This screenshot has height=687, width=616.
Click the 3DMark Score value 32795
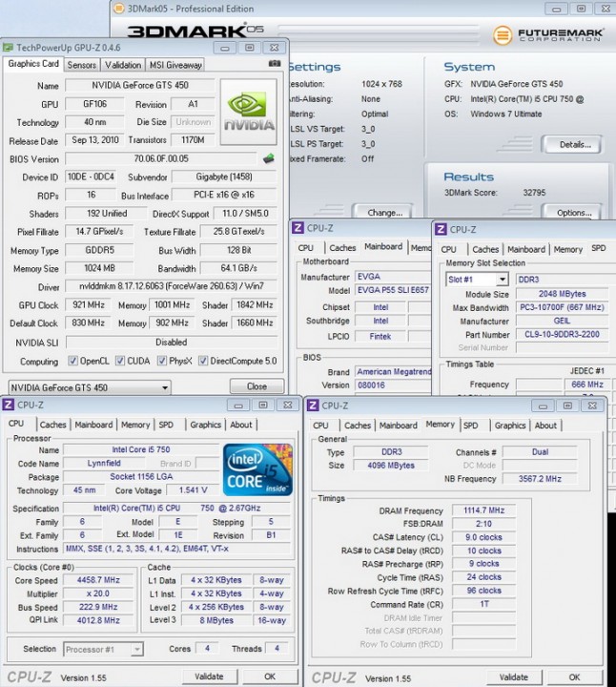pos(534,193)
